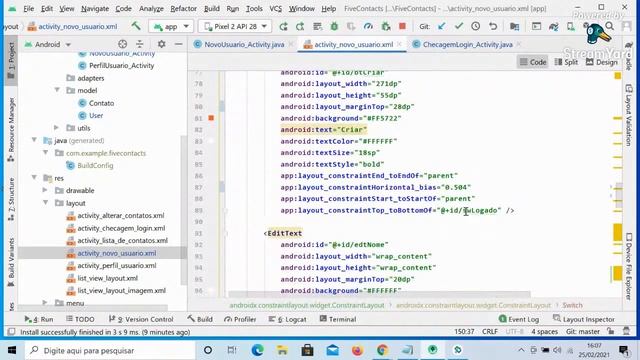Click the Windows Start button
640x360 pixels.
click(12, 350)
